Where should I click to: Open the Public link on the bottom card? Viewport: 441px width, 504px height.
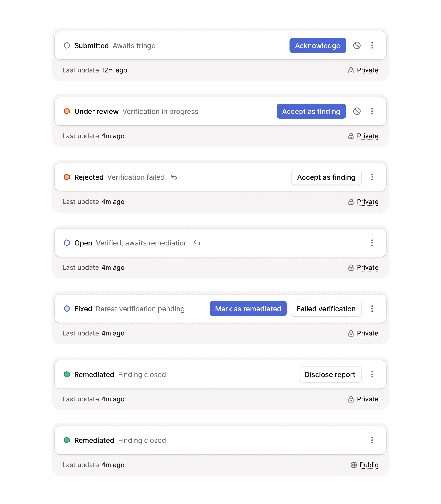[x=369, y=465]
